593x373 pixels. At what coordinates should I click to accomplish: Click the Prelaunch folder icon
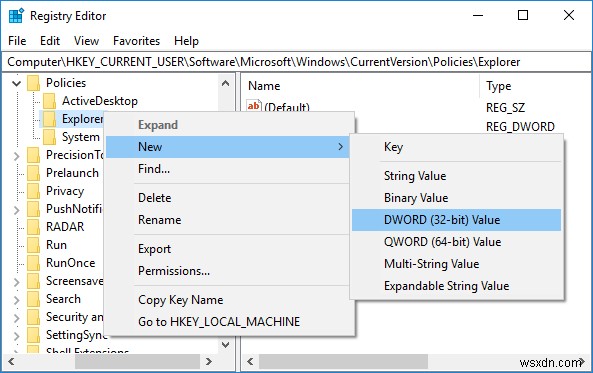pyautogui.click(x=33, y=173)
